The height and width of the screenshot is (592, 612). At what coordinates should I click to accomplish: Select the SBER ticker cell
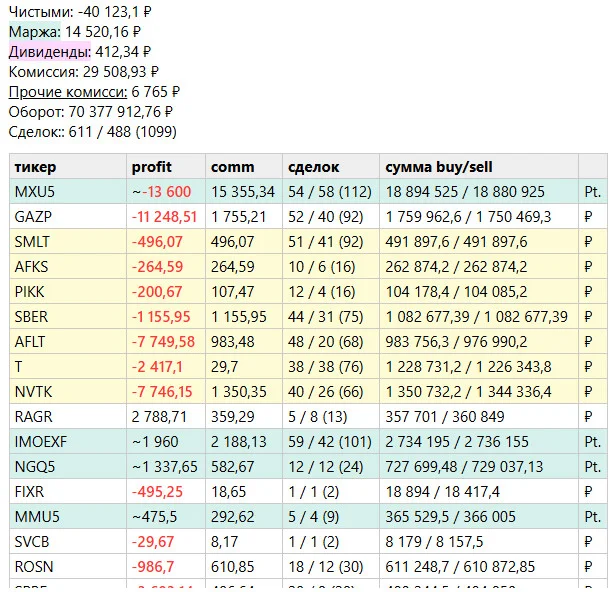68,316
